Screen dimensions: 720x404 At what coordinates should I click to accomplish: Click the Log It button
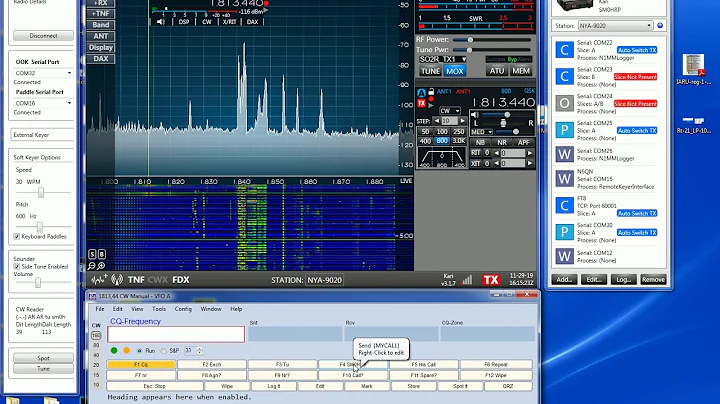click(x=274, y=386)
